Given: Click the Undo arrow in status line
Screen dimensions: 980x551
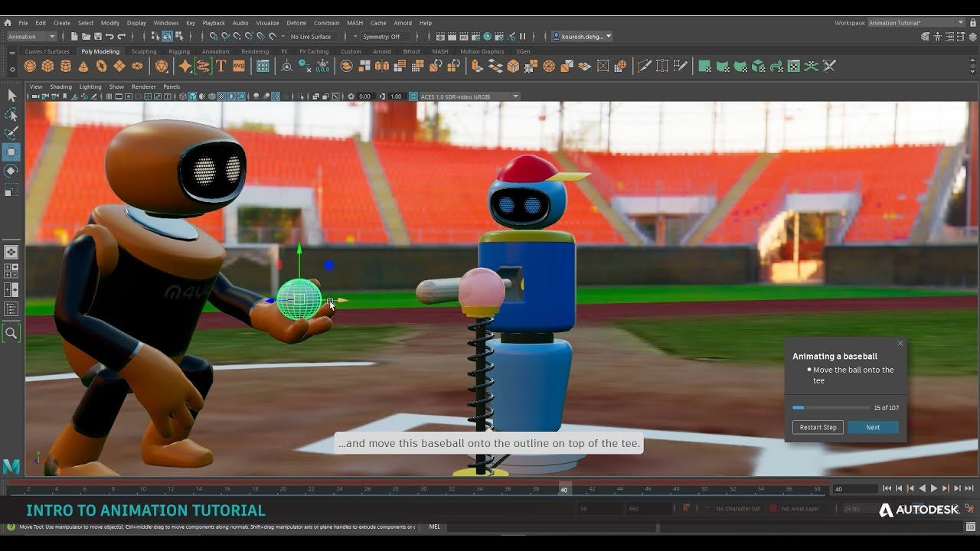Looking at the screenshot, I should (109, 37).
